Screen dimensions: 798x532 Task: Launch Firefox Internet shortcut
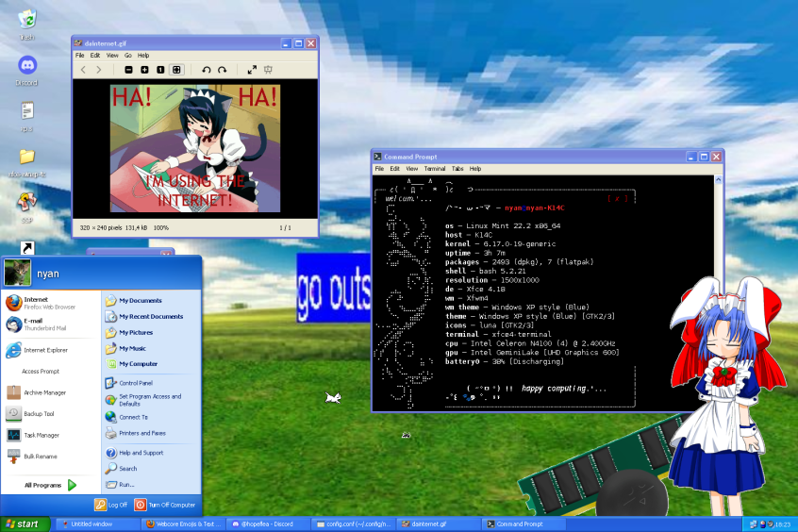tap(41, 303)
